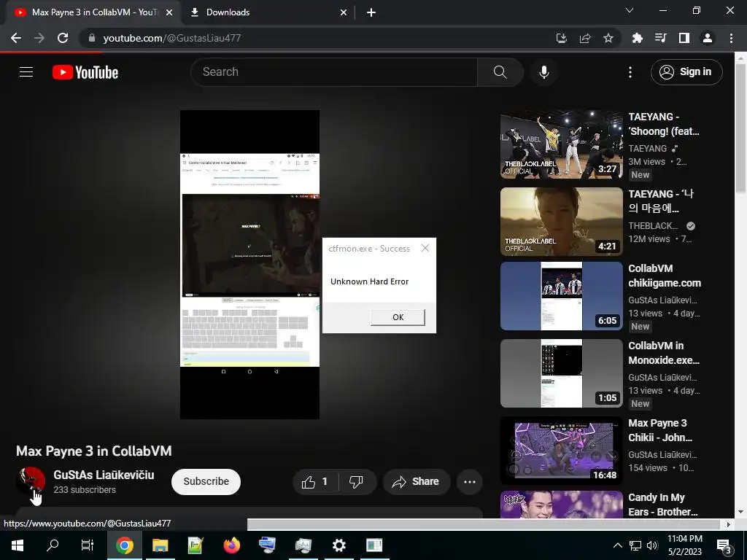Click the video player area
The width and height of the screenshot is (747, 560).
click(x=249, y=264)
